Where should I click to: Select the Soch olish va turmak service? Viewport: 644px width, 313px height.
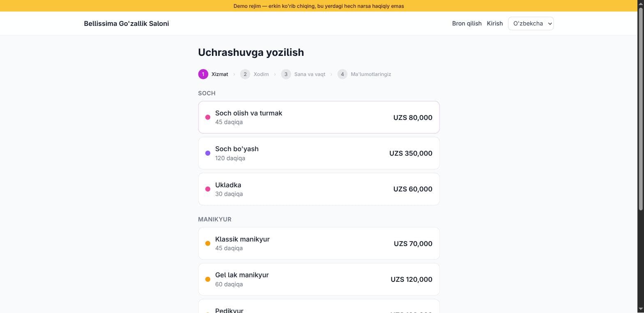[319, 117]
